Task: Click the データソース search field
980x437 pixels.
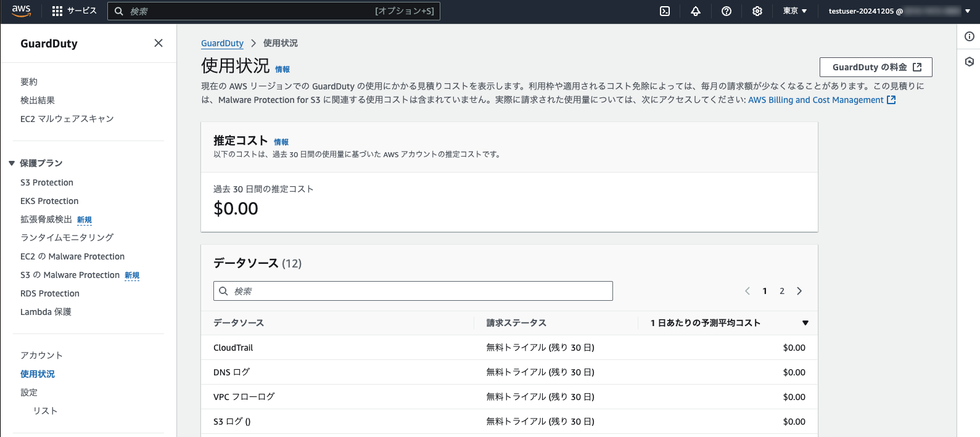Action: tap(413, 291)
